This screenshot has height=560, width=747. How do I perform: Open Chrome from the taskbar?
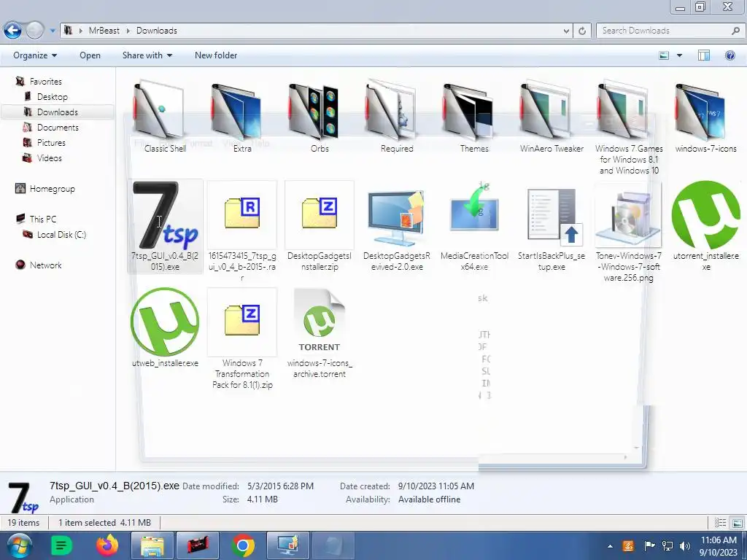click(243, 545)
